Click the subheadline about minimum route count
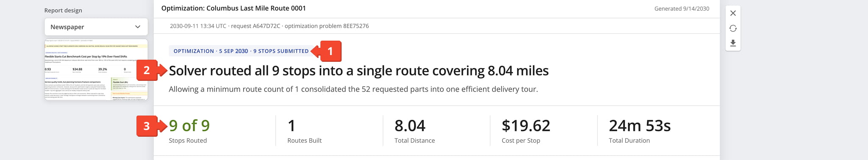868x160 pixels. (353, 89)
